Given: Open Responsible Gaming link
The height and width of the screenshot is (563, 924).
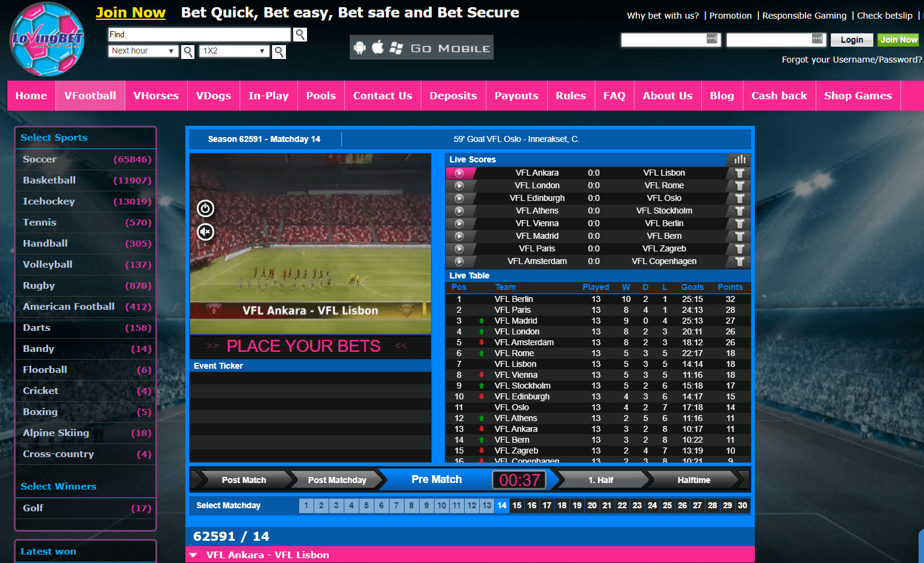Looking at the screenshot, I should (x=804, y=16).
